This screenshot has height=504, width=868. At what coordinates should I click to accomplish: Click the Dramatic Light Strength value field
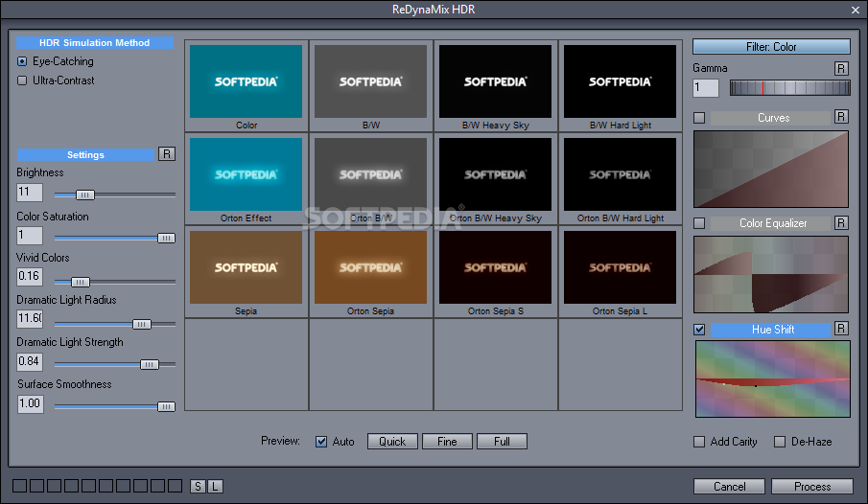pos(30,362)
